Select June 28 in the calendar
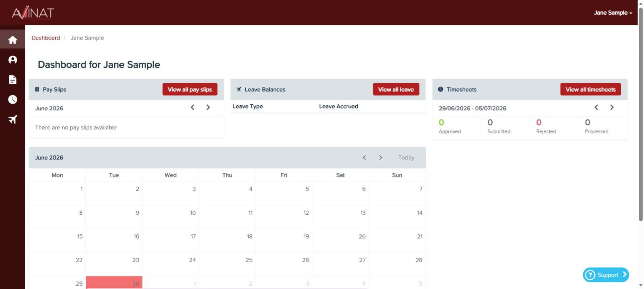Viewport: 644px width, 289px height. (x=397, y=265)
